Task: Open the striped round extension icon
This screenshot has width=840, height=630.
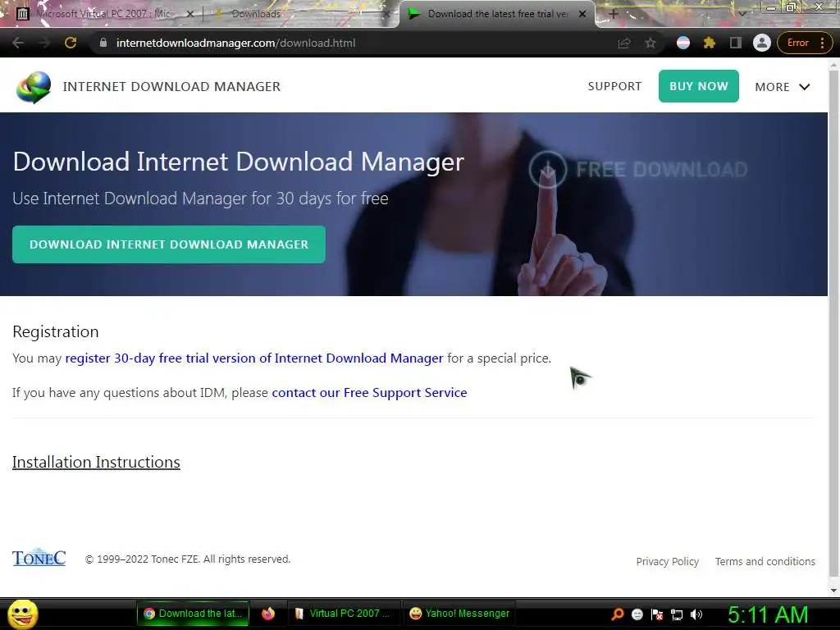Action: pyautogui.click(x=683, y=43)
